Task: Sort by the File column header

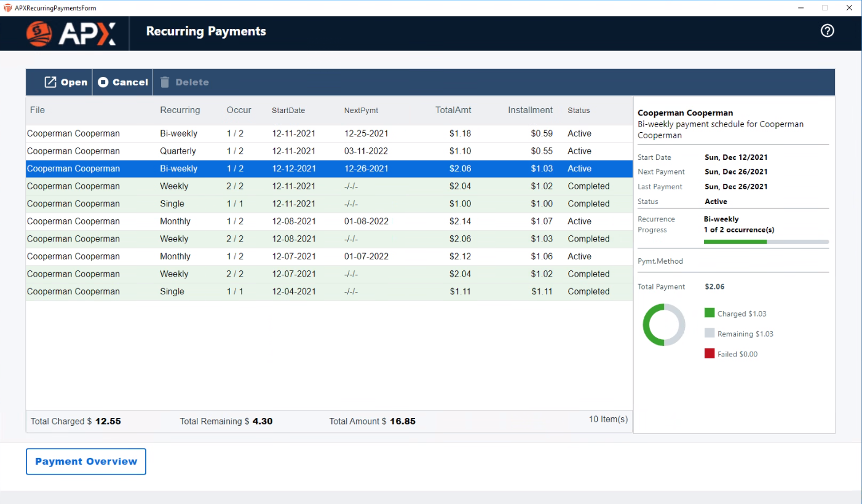Action: [x=38, y=110]
